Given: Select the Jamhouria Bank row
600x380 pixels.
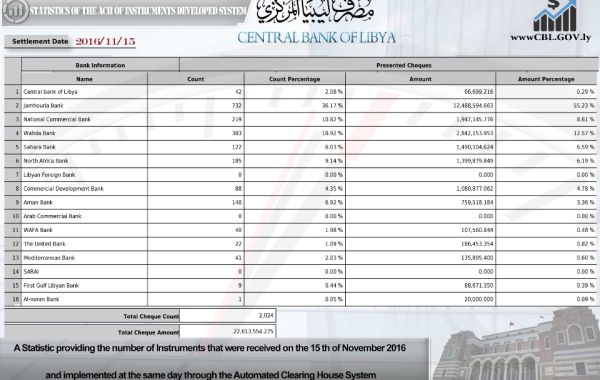Looking at the screenshot, I should tap(300, 106).
